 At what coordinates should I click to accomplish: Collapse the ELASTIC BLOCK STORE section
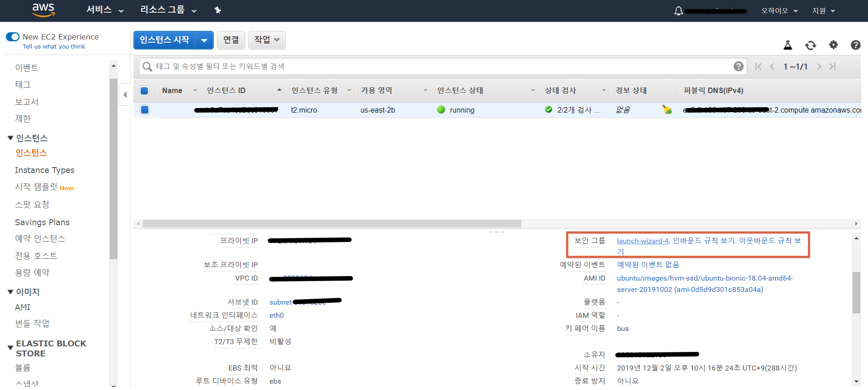(10, 348)
